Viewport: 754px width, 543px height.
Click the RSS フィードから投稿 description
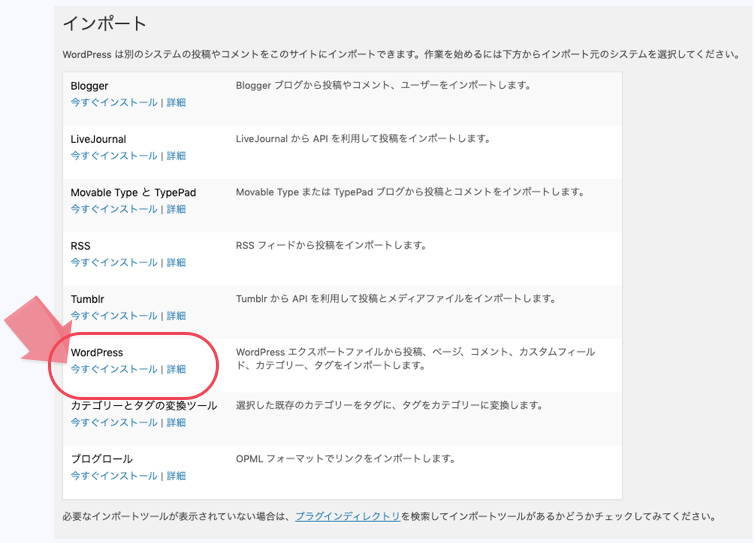(x=331, y=246)
